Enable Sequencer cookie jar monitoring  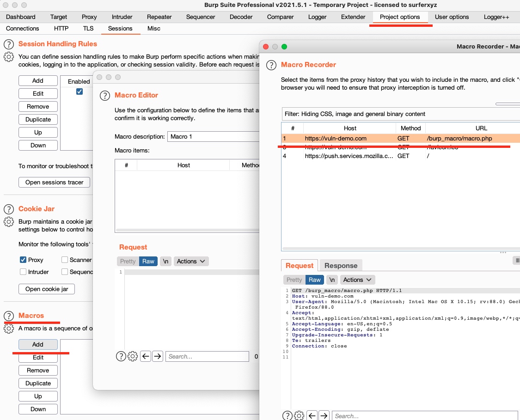pyautogui.click(x=65, y=272)
